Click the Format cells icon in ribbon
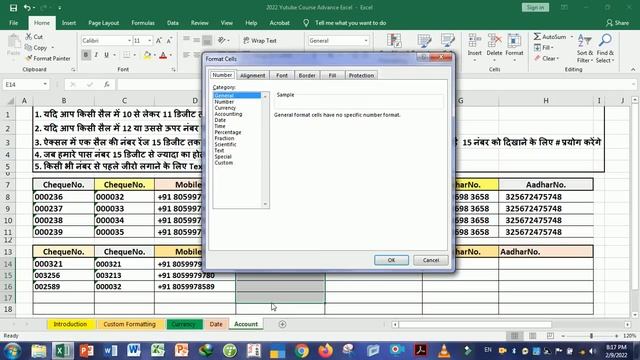Viewport: 640px width, 360px height. click(514, 41)
